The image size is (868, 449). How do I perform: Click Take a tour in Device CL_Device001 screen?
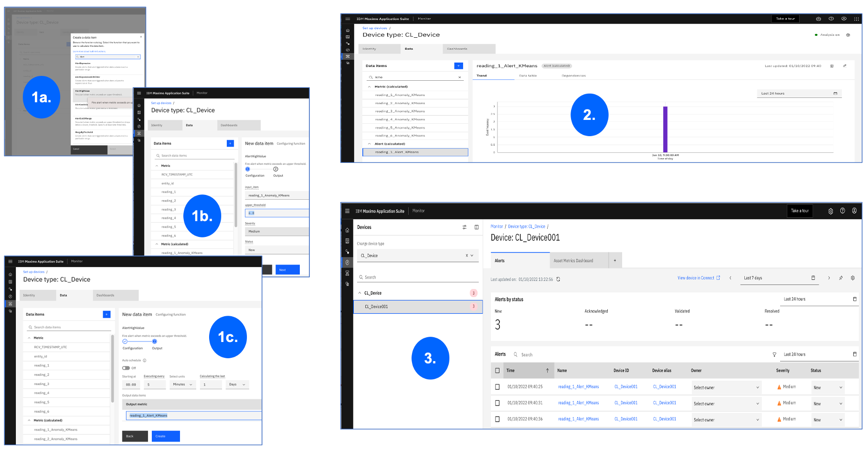coord(800,211)
